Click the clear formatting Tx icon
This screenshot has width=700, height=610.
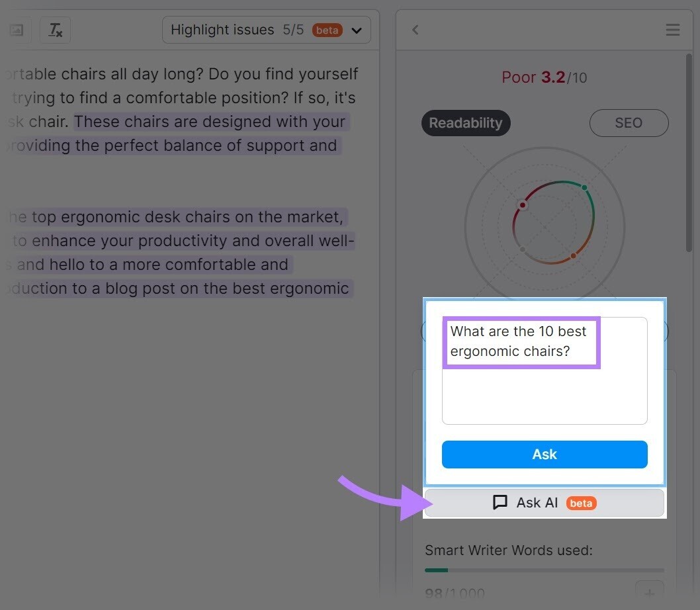(x=56, y=30)
